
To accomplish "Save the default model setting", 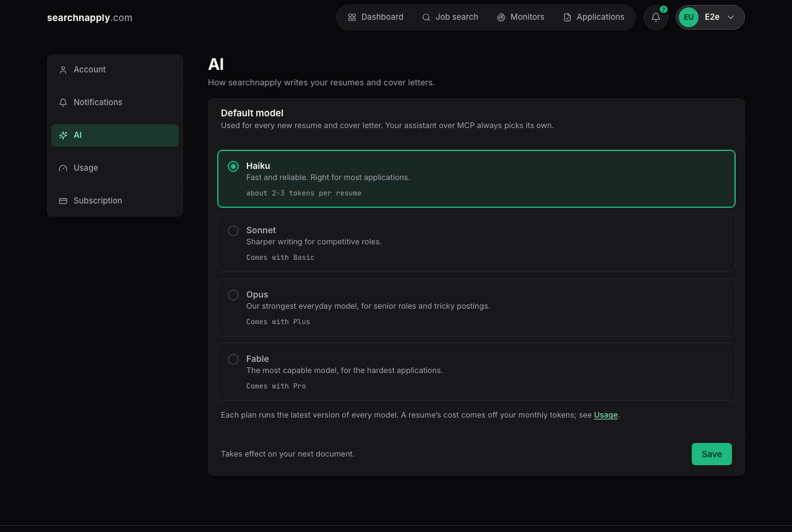I will click(x=712, y=454).
